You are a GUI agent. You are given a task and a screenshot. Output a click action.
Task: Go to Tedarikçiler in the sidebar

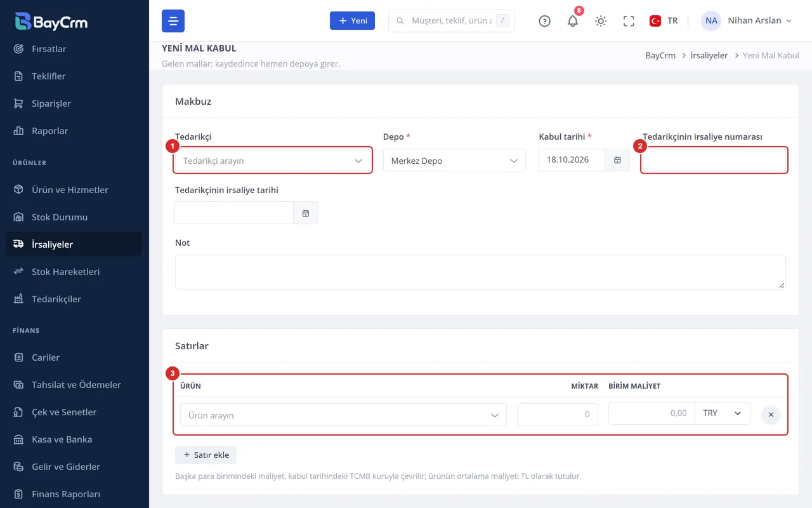point(74,299)
